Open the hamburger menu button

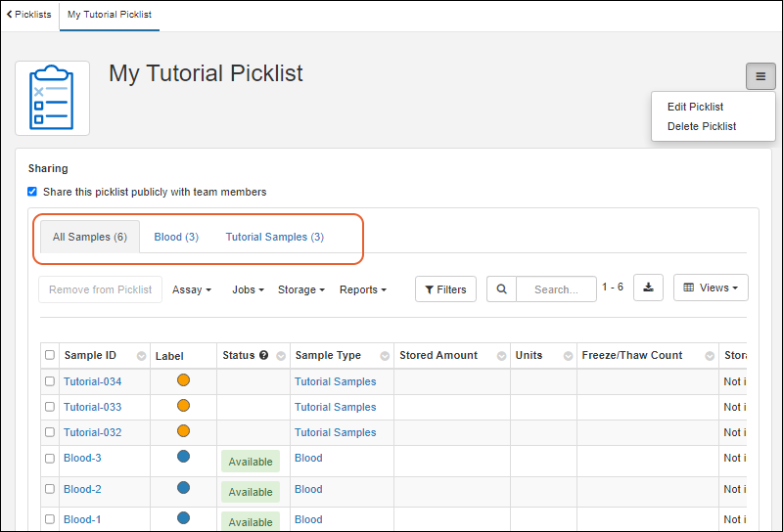(x=760, y=76)
